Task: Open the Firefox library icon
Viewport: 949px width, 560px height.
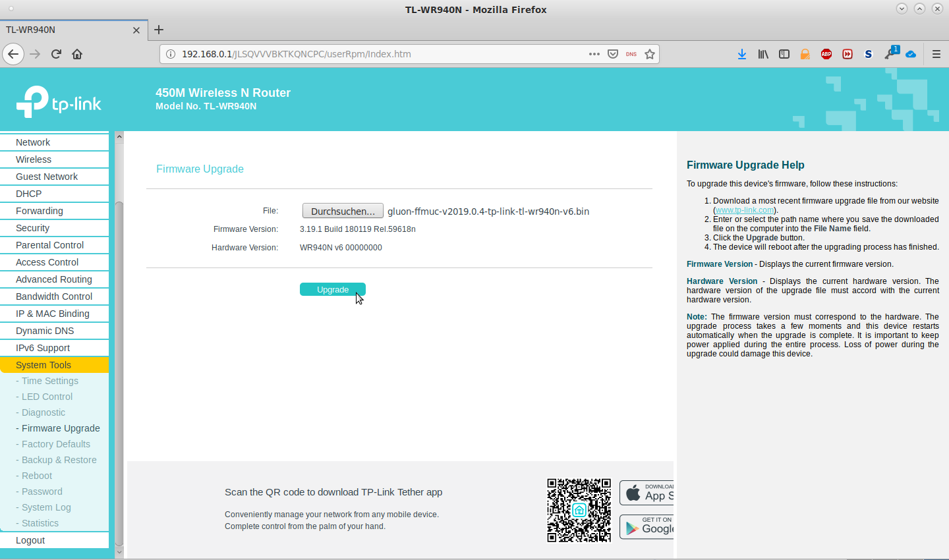Action: [x=763, y=54]
